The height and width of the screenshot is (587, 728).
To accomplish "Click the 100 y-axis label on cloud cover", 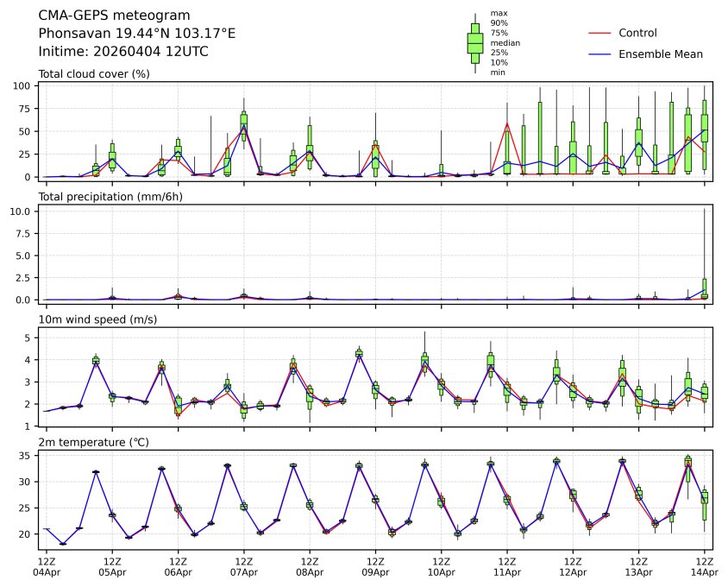I will 23,86.
